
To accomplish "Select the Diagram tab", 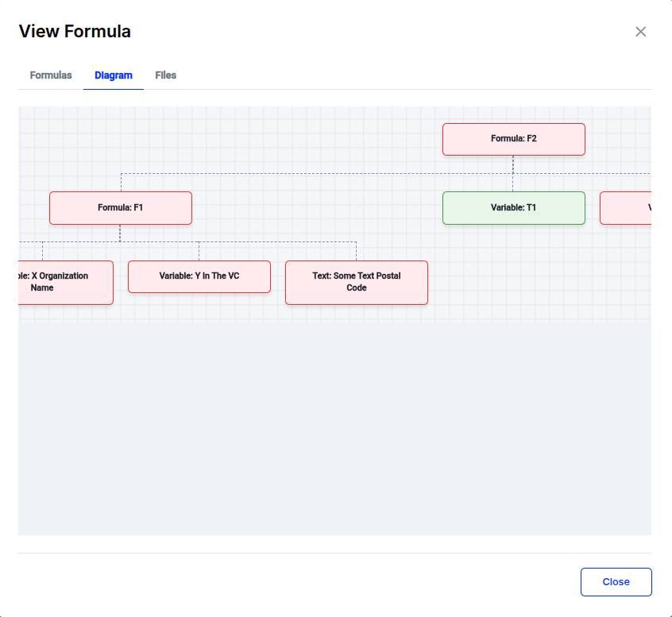I will click(114, 75).
